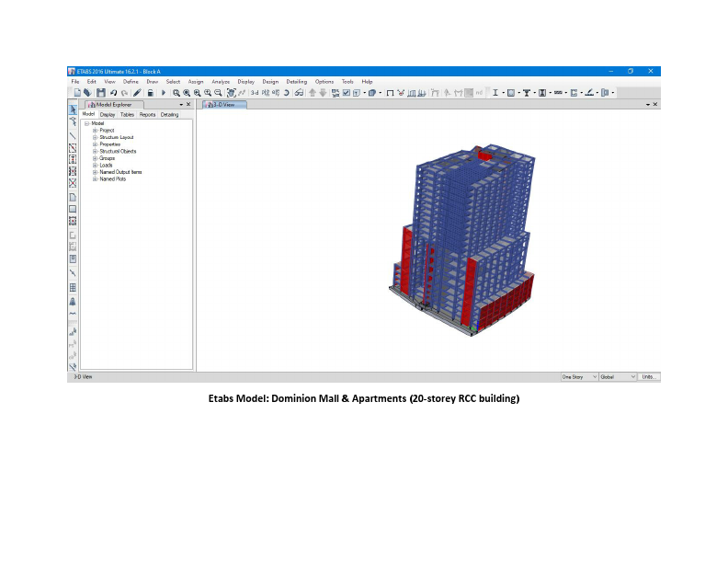Open the Assign menu
Viewport: 728px width, 563px height.
click(196, 82)
